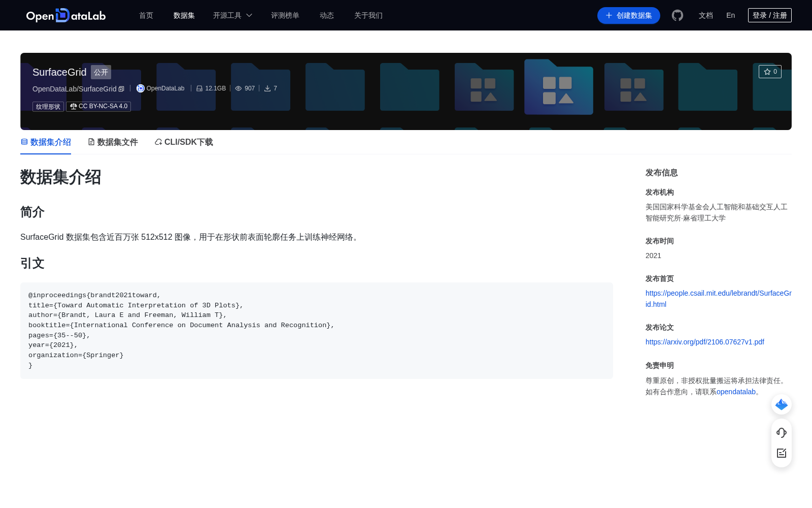This screenshot has width=812, height=508.
Task: Click the CC BY-NC-SA 4.0 license tag
Action: (98, 106)
